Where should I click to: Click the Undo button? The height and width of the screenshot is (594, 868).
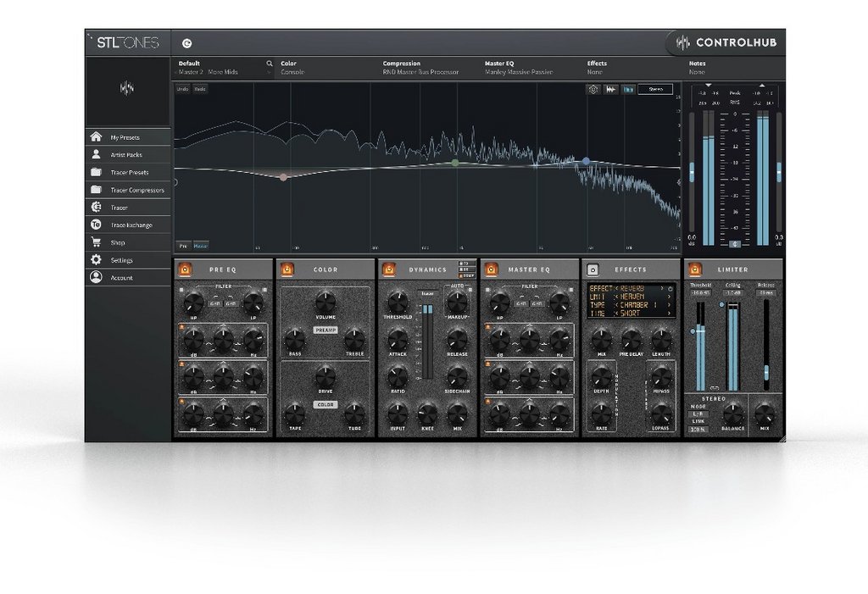point(183,89)
